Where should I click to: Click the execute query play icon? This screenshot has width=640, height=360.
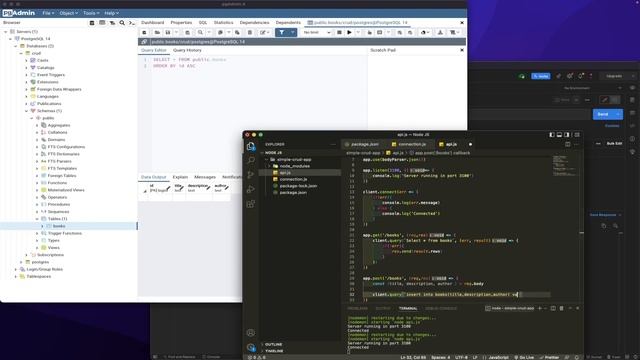(349, 33)
